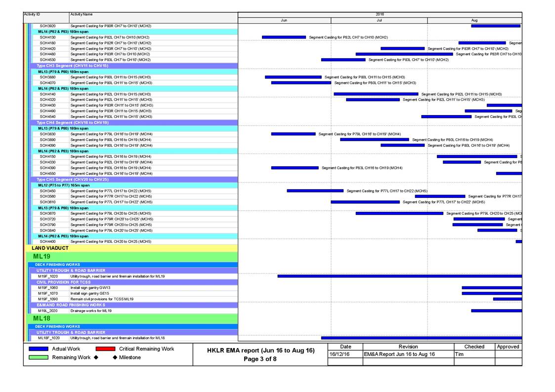Click activity ID SCH3920
The image size is (555, 392).
tap(47, 26)
